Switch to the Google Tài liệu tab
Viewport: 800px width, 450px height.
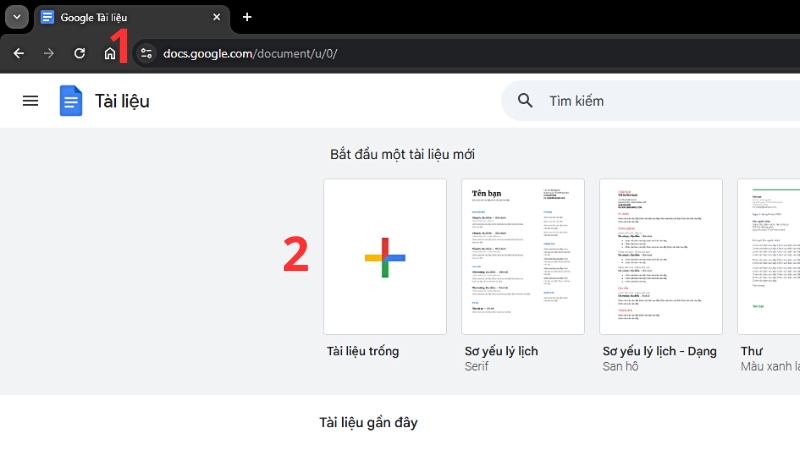[x=132, y=17]
